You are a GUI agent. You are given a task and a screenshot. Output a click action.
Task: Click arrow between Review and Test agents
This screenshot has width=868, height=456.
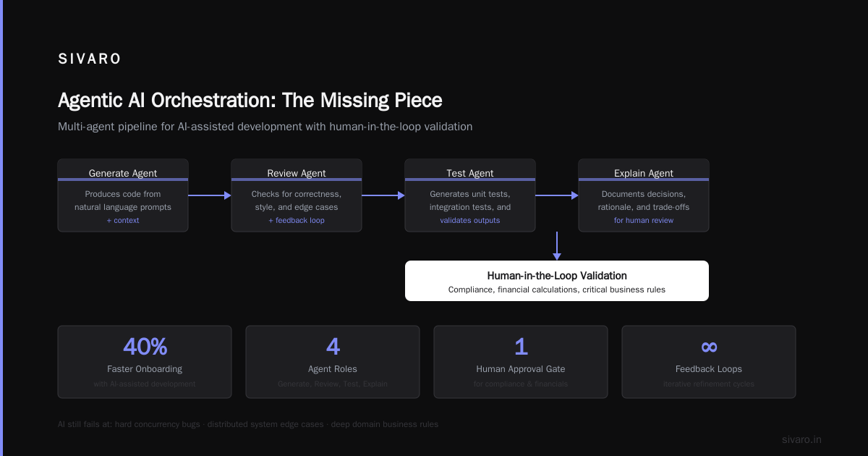[383, 195]
